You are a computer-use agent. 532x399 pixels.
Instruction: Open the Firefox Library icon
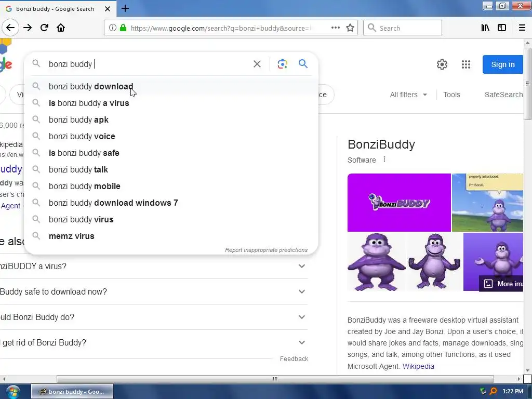tap(485, 28)
